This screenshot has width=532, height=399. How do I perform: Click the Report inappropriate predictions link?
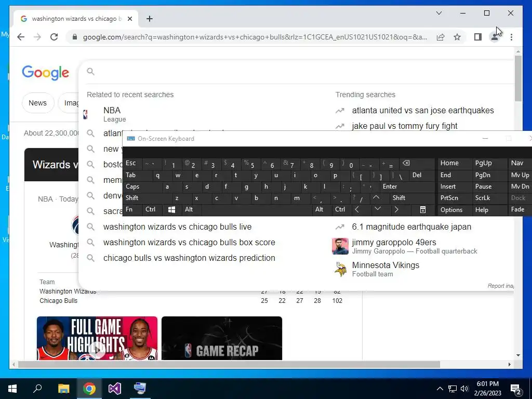pos(500,286)
